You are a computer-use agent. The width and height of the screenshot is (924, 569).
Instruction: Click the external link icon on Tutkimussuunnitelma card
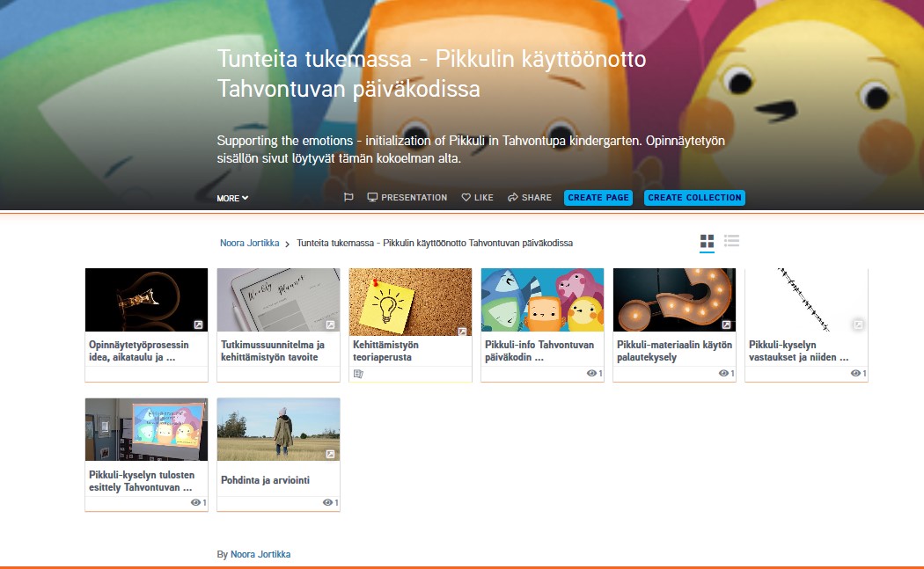tap(331, 325)
